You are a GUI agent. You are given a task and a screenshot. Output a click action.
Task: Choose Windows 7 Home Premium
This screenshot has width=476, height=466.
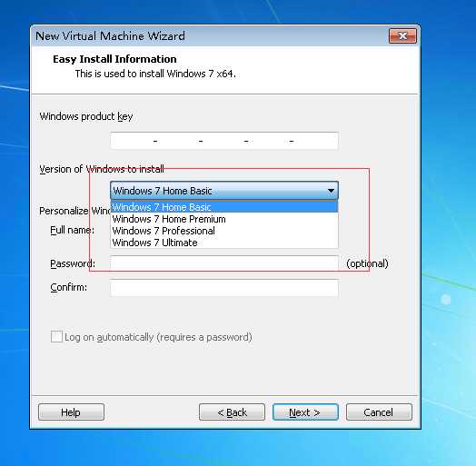point(224,219)
